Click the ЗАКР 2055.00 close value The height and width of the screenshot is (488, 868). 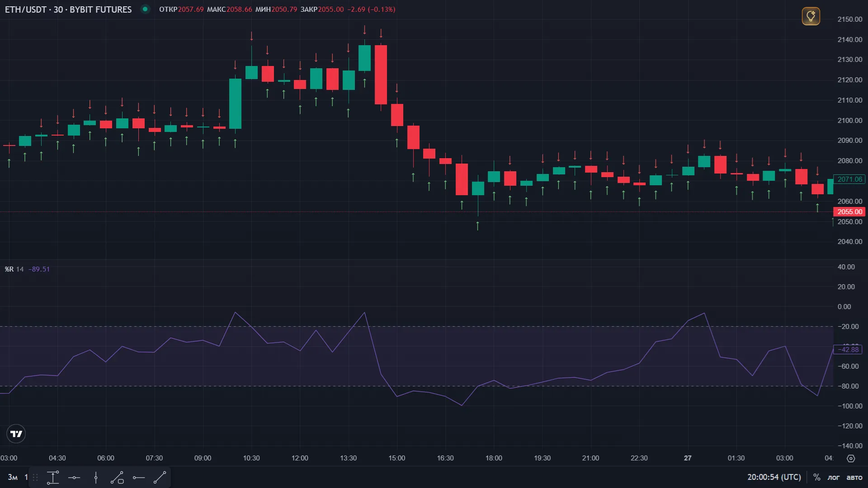(x=322, y=9)
